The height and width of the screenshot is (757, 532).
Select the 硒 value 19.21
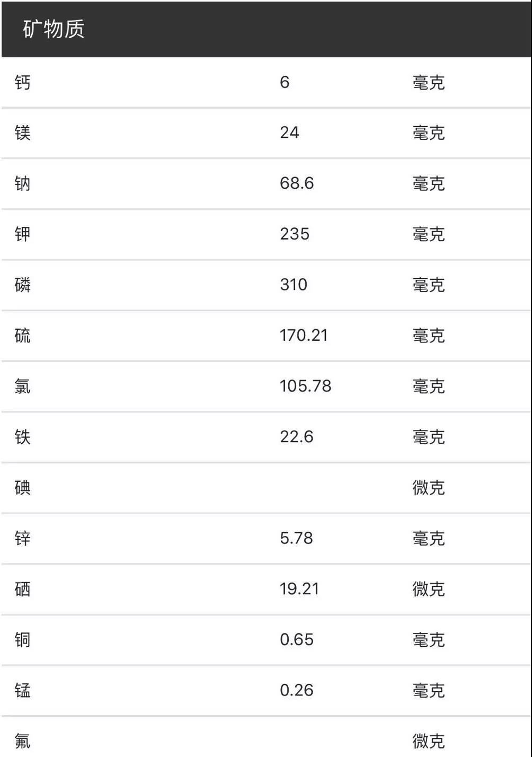[299, 589]
